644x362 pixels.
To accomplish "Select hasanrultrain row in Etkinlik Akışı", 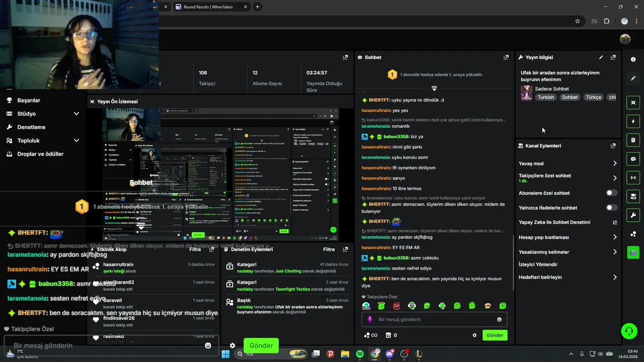I will (154, 267).
